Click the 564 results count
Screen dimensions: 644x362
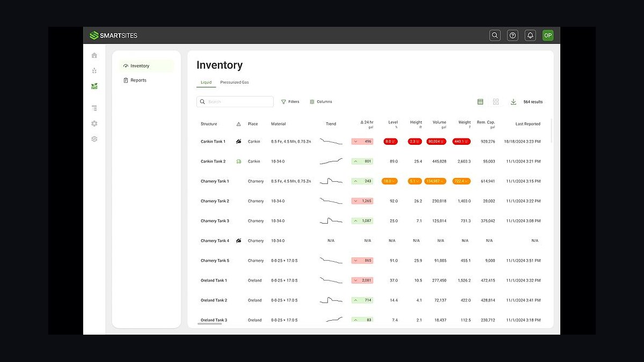pyautogui.click(x=533, y=102)
